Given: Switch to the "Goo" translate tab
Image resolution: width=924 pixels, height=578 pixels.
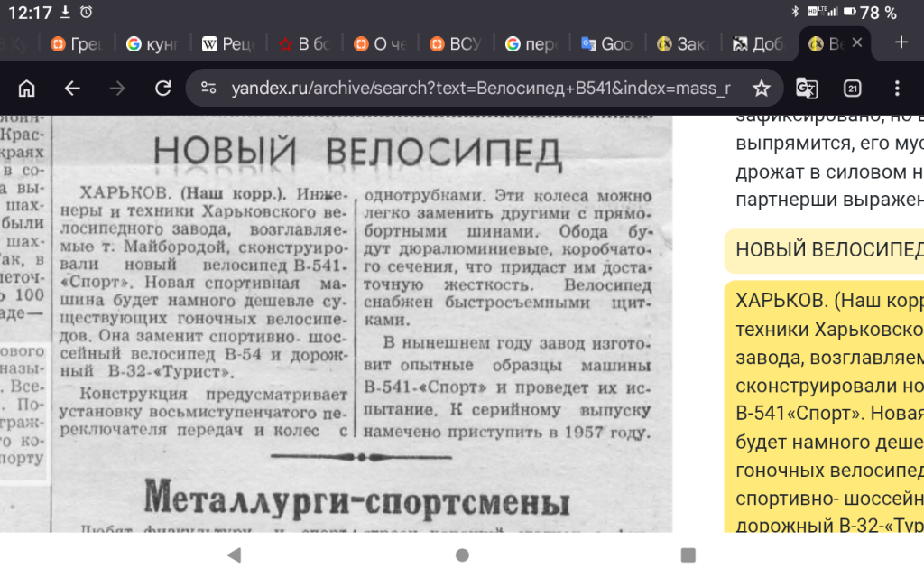Looking at the screenshot, I should click(606, 43).
